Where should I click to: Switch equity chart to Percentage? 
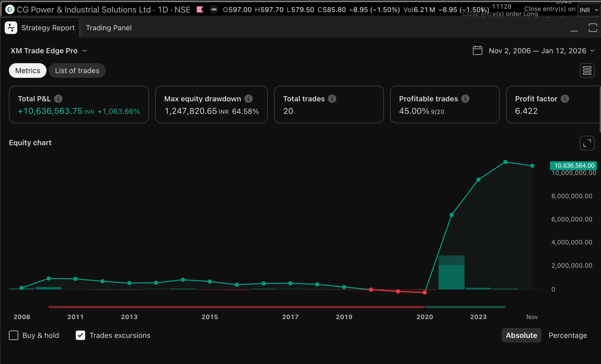[568, 335]
